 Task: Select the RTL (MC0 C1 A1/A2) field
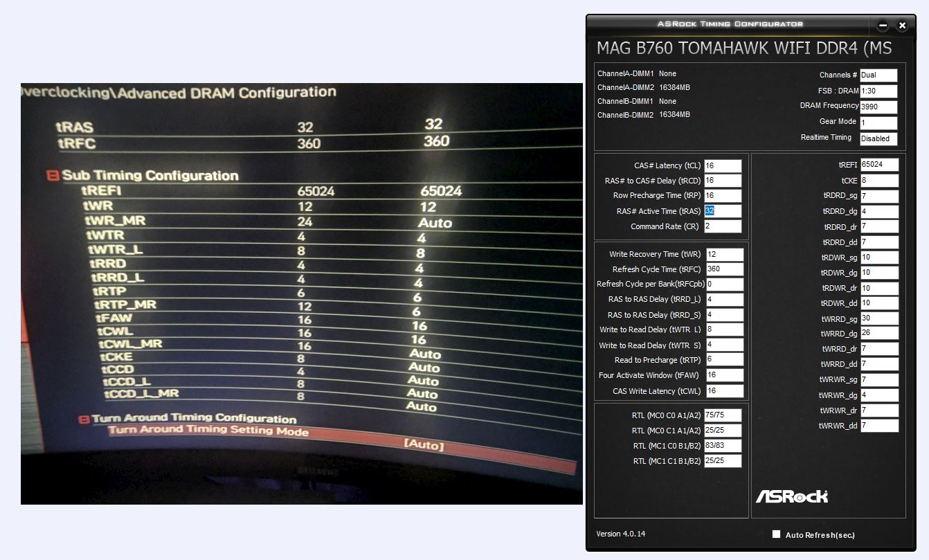tap(722, 431)
